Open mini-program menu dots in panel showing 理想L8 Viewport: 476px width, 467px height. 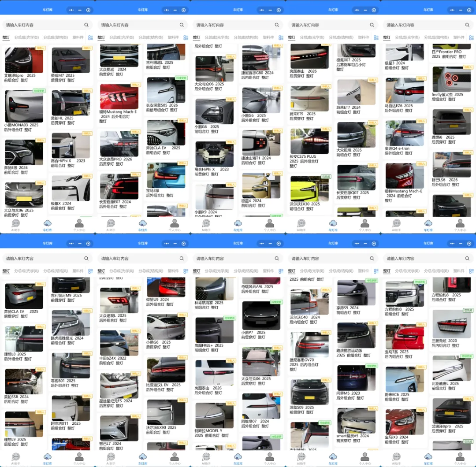pos(71,243)
